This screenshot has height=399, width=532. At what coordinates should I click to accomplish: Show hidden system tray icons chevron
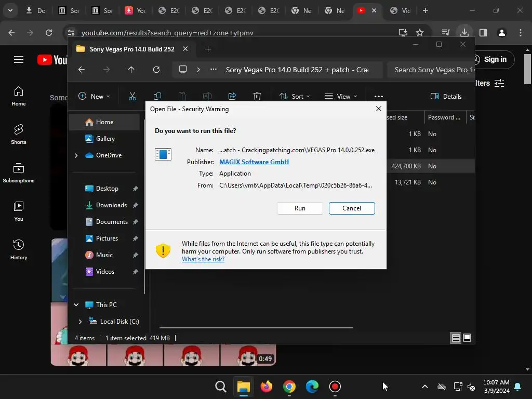pos(425,387)
